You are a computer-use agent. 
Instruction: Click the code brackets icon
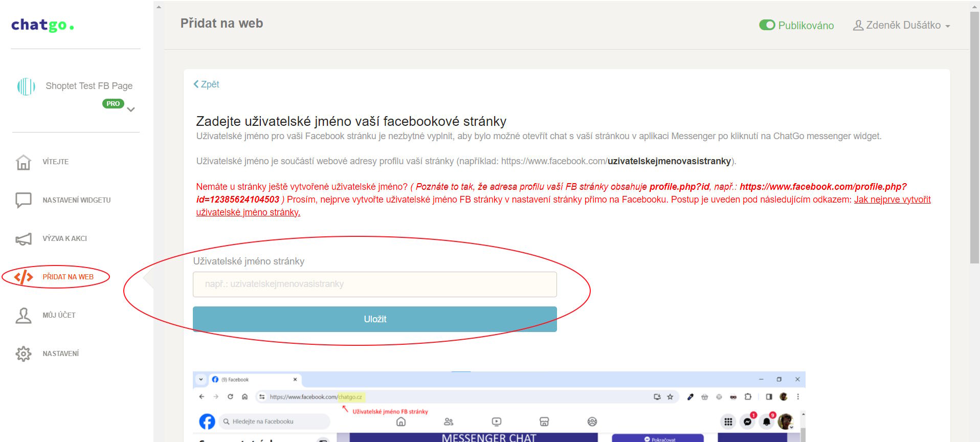coord(24,277)
